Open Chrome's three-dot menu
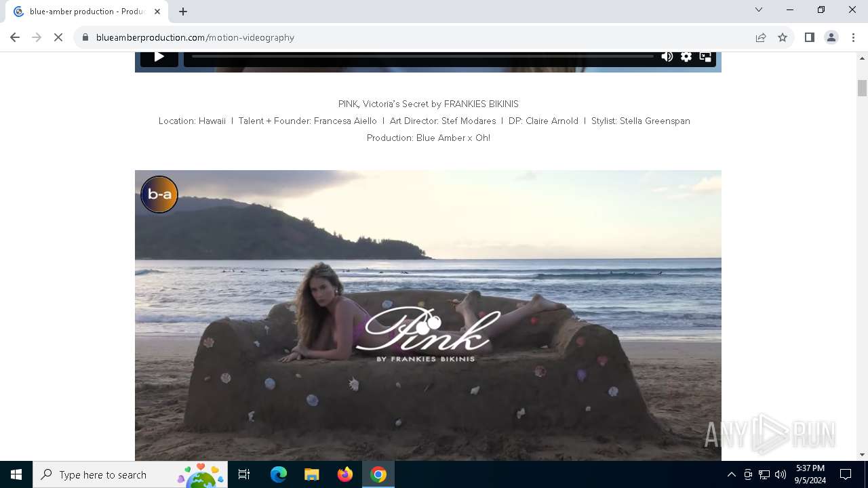Viewport: 868px width, 488px height. click(853, 37)
